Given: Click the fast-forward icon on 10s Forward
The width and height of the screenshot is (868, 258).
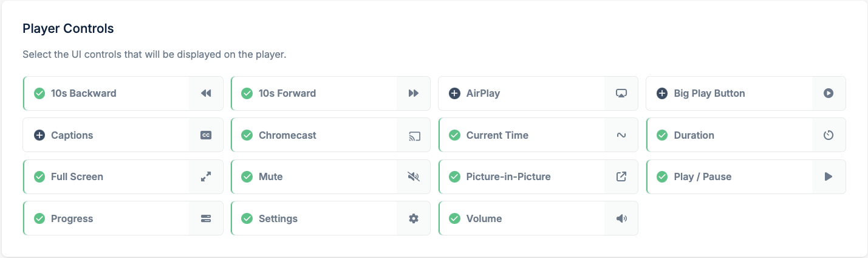Looking at the screenshot, I should click(x=414, y=93).
